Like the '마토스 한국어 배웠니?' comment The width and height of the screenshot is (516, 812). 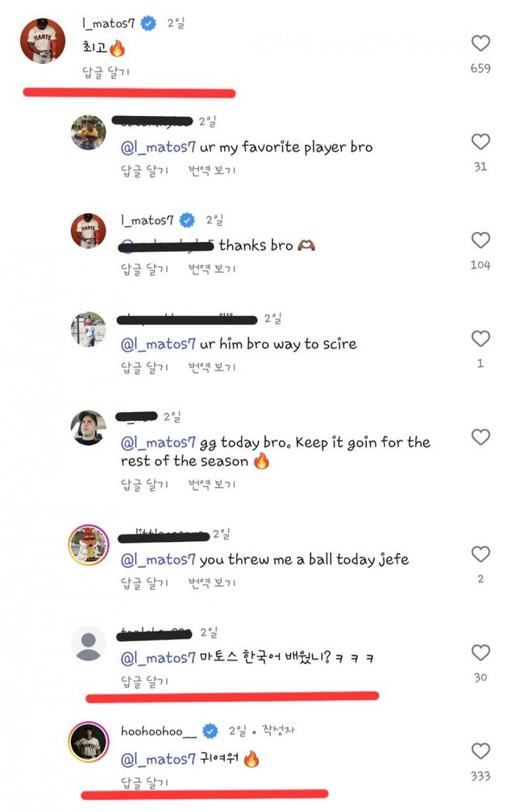point(481,652)
